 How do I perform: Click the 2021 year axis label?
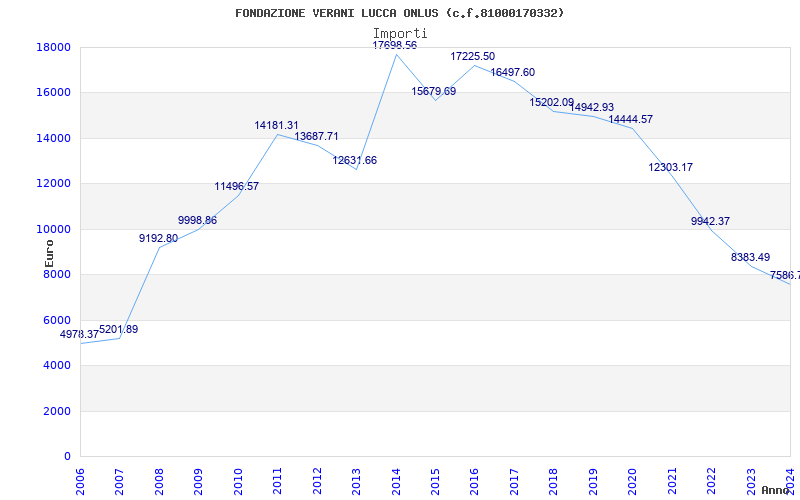click(672, 481)
